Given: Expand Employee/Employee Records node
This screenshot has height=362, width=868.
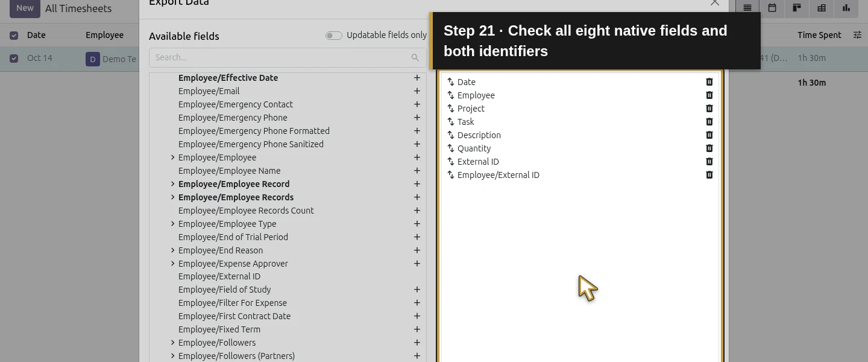Looking at the screenshot, I should pos(172,197).
